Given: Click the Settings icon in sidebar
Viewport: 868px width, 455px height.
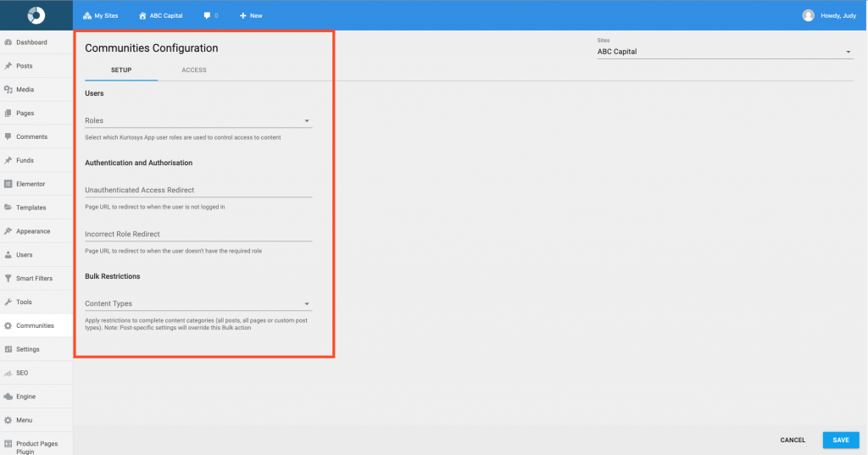Looking at the screenshot, I should coord(8,349).
